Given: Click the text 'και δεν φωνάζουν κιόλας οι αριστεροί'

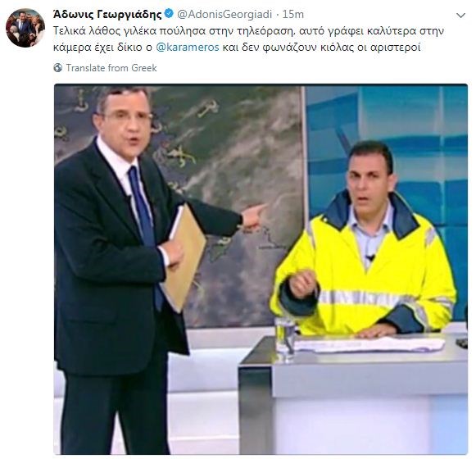Looking at the screenshot, I should (x=321, y=48).
